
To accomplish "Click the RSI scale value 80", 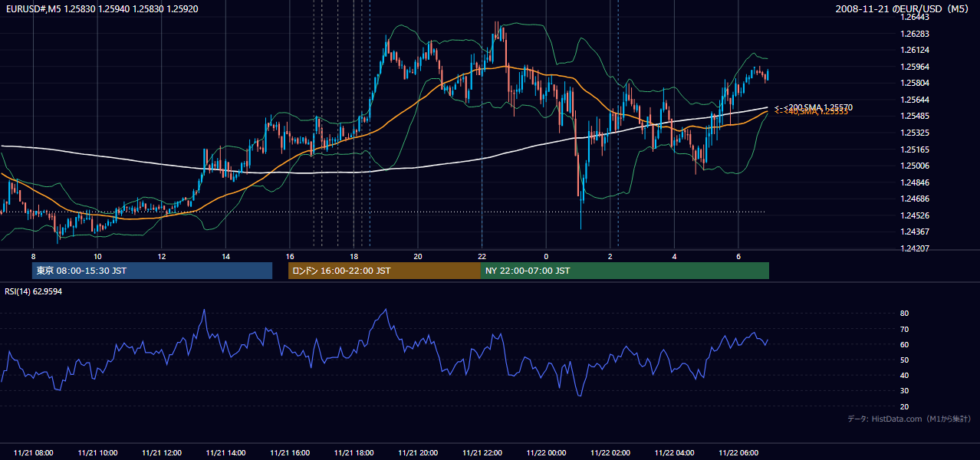I will point(904,314).
